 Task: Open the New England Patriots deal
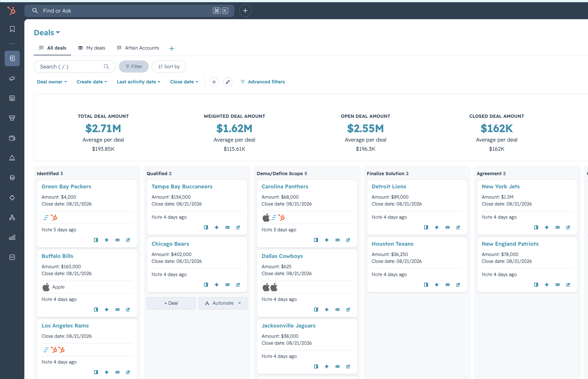tap(510, 244)
